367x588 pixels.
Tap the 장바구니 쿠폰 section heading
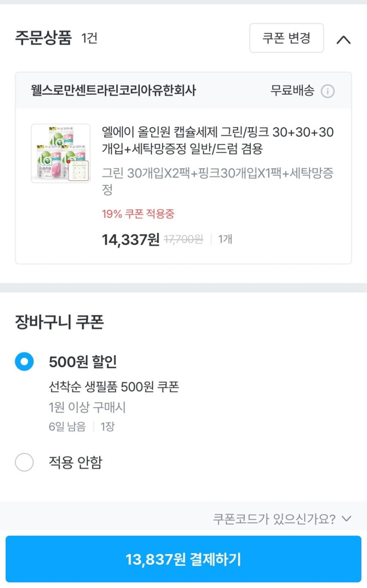[59, 322]
